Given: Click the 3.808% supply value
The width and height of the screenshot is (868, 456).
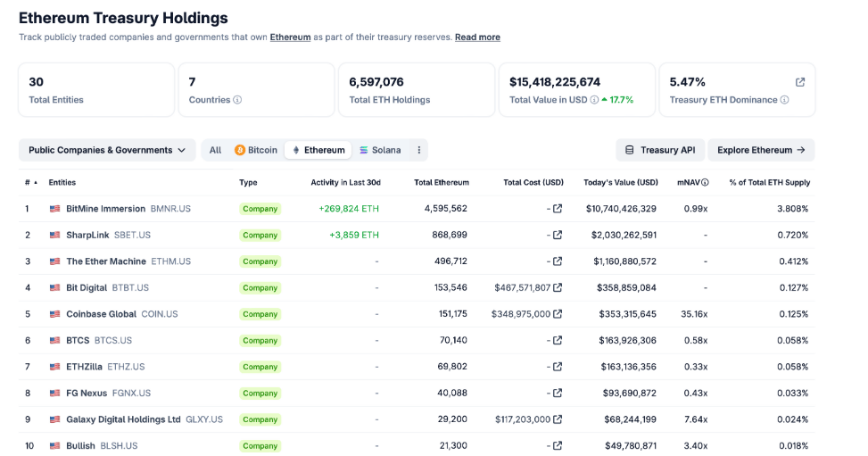Looking at the screenshot, I should click(793, 209).
